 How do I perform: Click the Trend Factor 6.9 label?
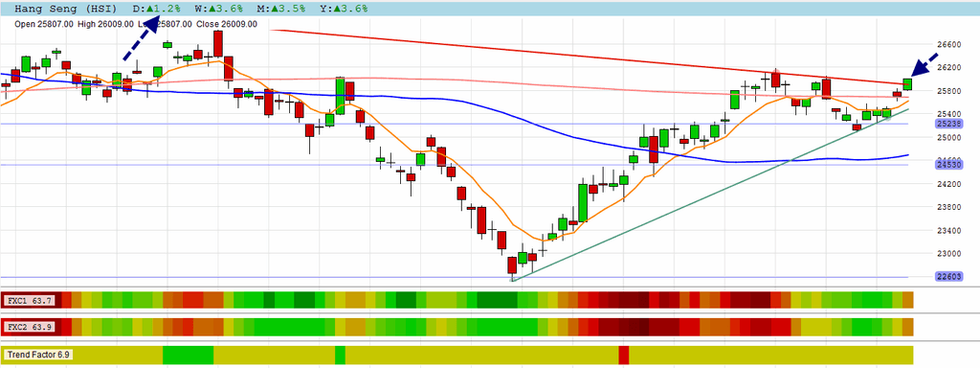[x=38, y=355]
